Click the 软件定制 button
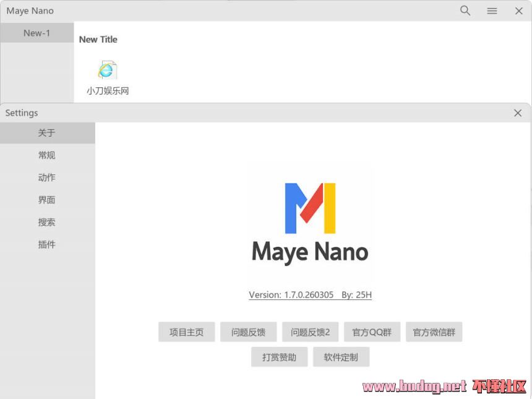Screen dimensions: 532x399 point(341,357)
